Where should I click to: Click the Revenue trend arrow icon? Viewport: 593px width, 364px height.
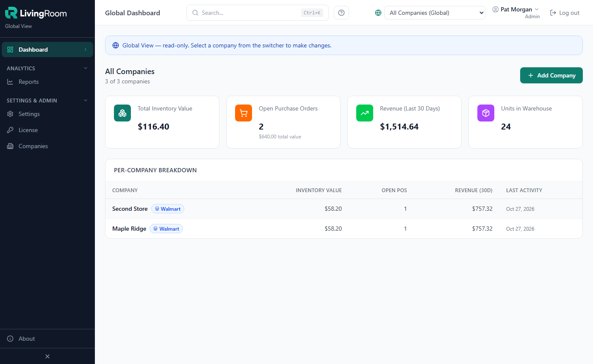click(365, 113)
